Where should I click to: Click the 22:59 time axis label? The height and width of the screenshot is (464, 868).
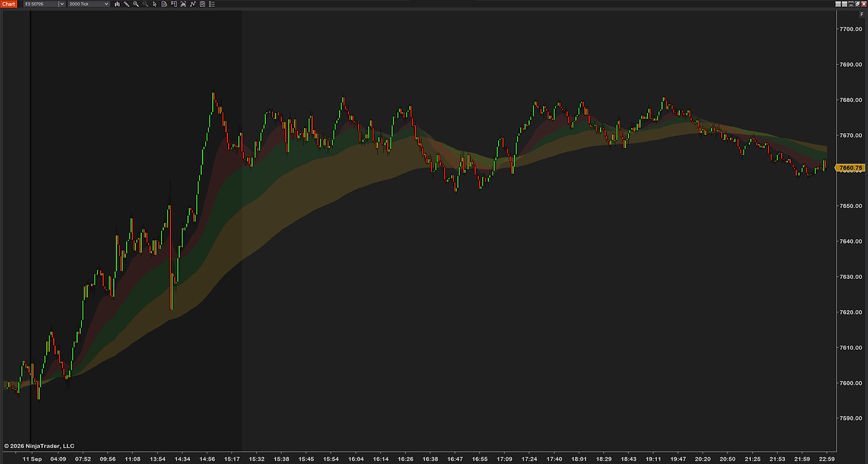click(827, 458)
